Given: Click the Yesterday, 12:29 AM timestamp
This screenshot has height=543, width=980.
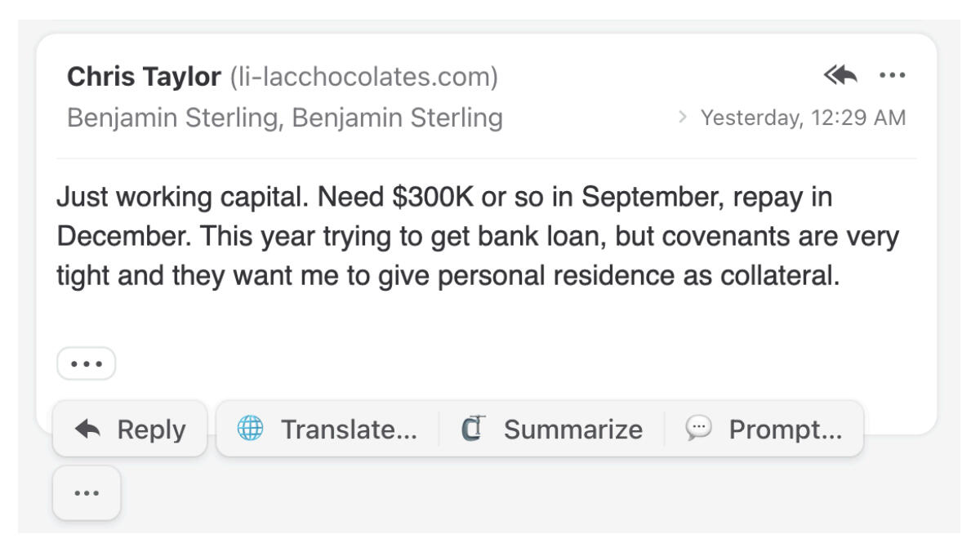Looking at the screenshot, I should click(x=804, y=118).
